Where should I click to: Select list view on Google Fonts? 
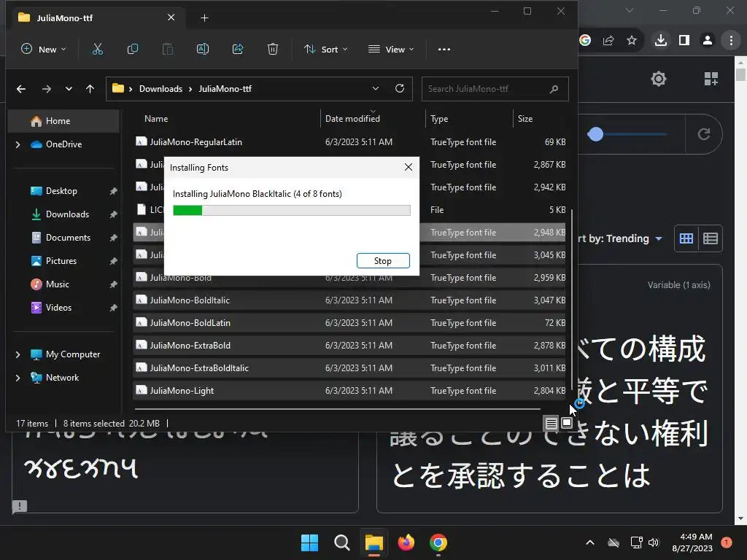pyautogui.click(x=711, y=238)
